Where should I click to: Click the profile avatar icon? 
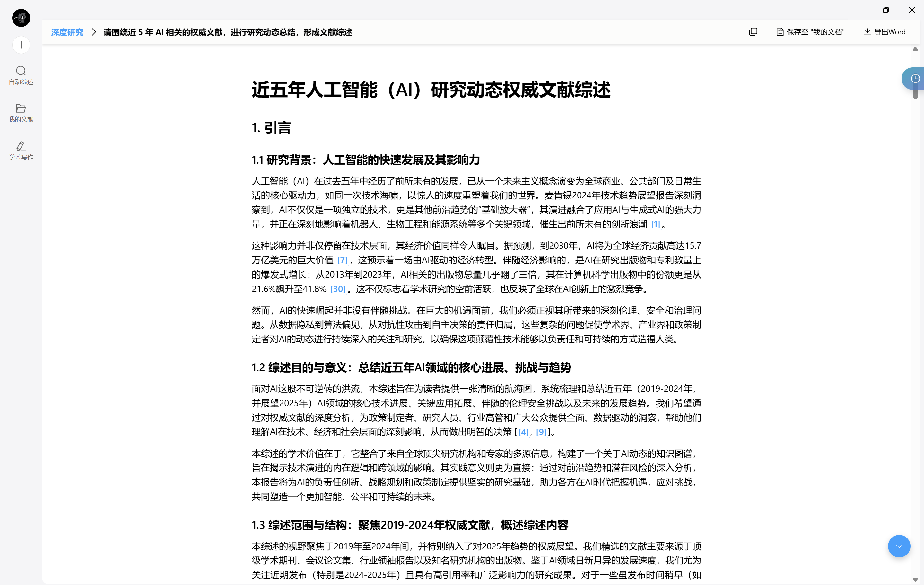(x=21, y=18)
